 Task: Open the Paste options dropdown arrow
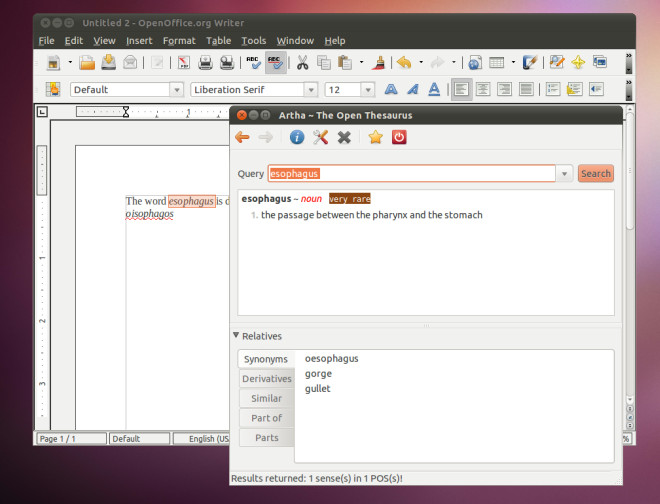pos(361,63)
